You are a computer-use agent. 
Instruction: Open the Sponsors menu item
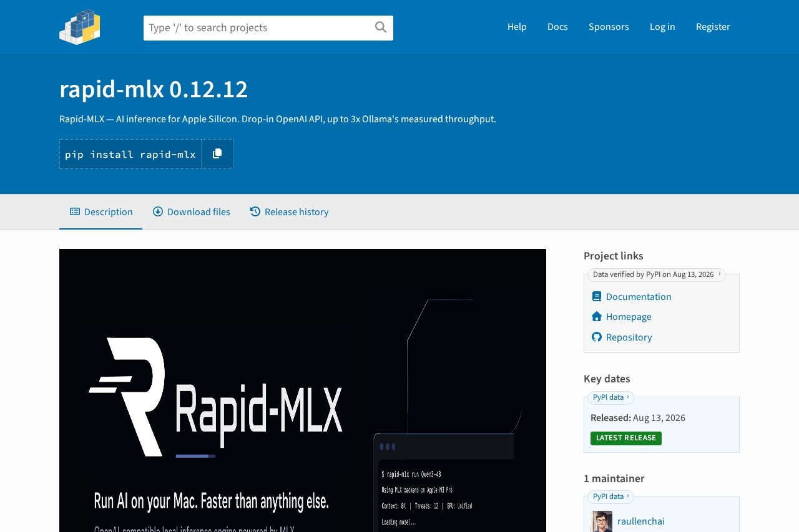coord(609,27)
